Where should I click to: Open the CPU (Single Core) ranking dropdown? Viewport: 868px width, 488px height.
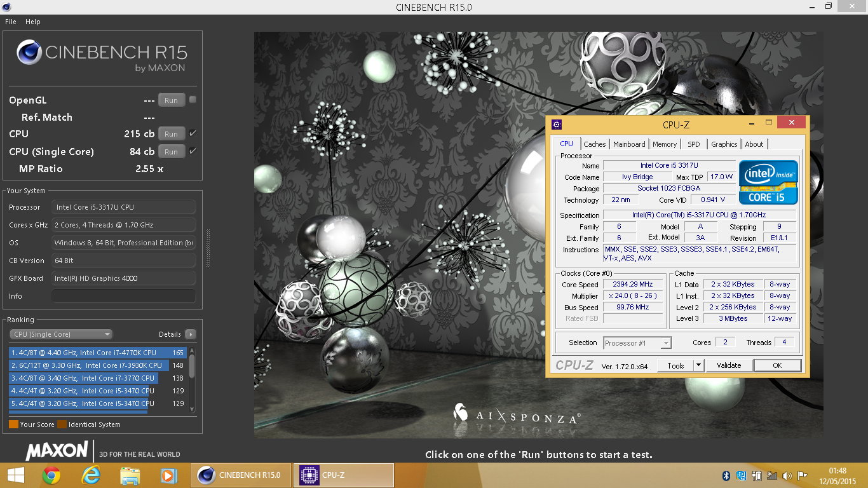61,334
